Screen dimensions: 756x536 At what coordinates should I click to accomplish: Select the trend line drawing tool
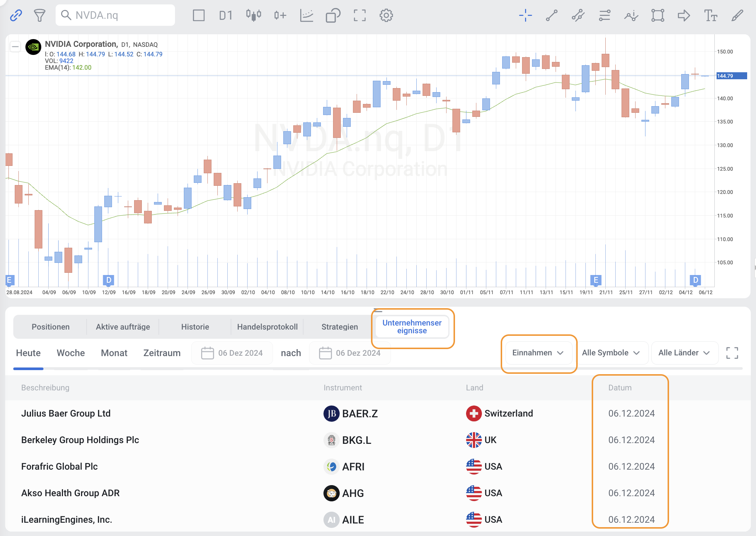(552, 15)
